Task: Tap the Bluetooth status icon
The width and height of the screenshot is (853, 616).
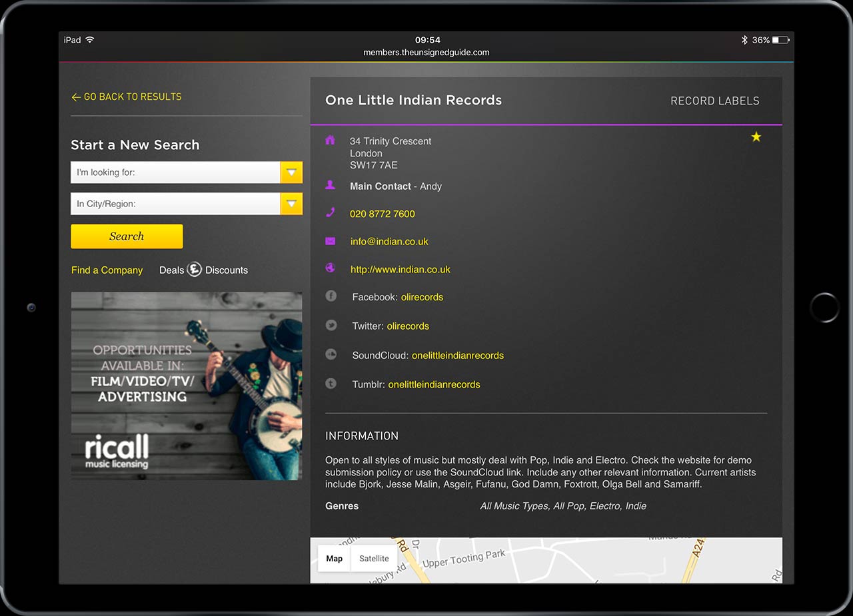Action: click(x=744, y=40)
